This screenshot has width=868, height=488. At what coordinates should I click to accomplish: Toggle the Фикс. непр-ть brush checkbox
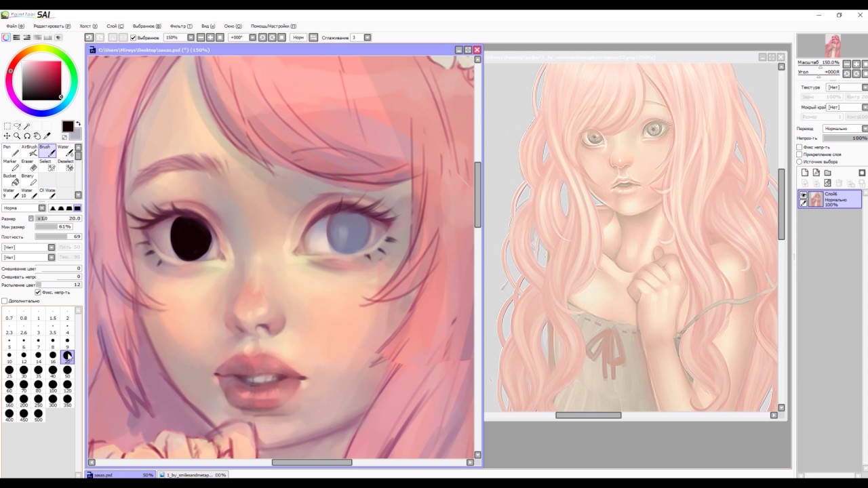[x=38, y=292]
